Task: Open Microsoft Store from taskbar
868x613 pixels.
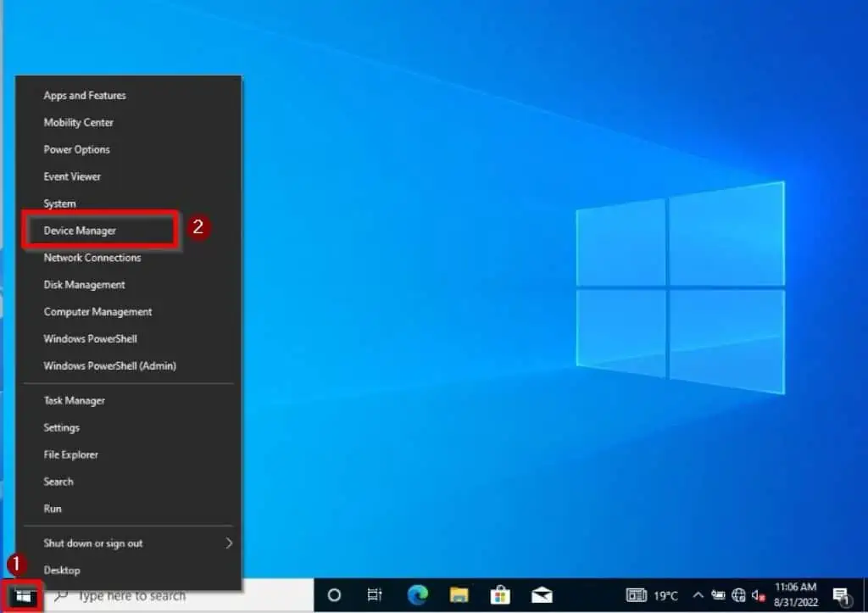Action: (x=500, y=595)
